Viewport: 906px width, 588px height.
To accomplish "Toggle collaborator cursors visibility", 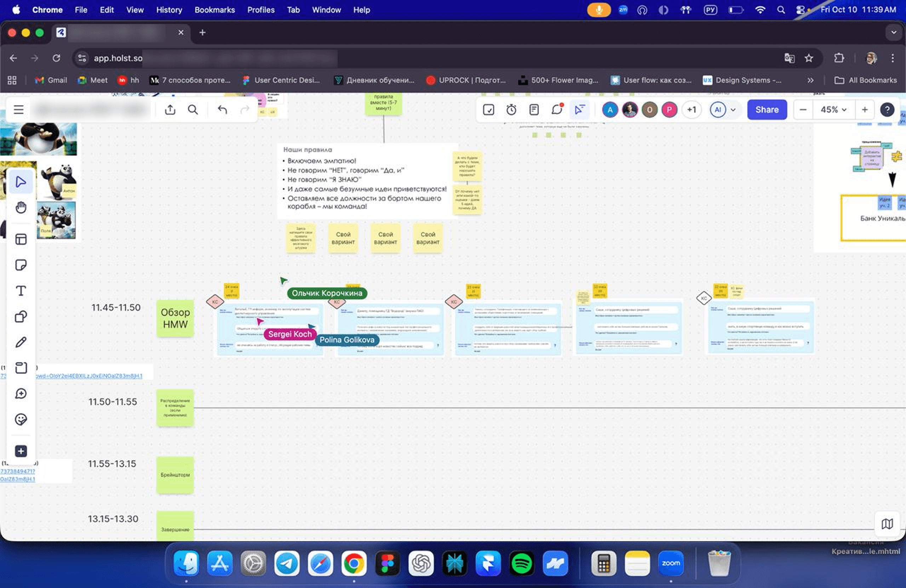I will (x=579, y=110).
